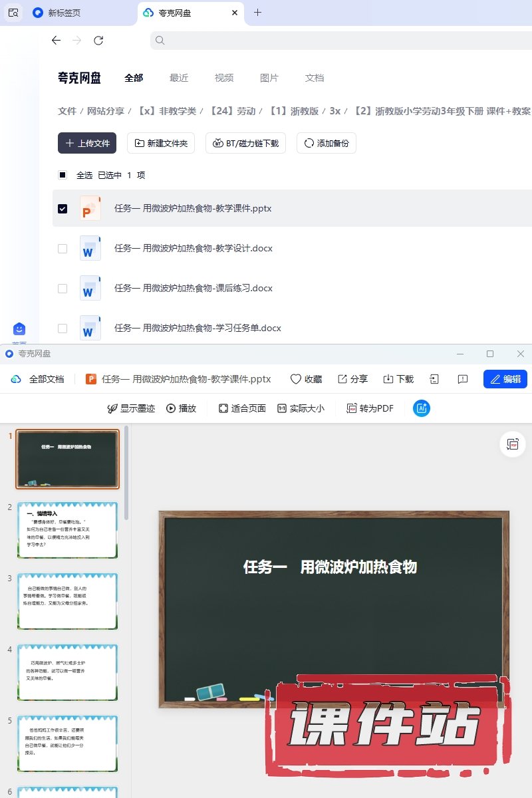Click the browser reload icon
532x798 pixels.
(98, 41)
